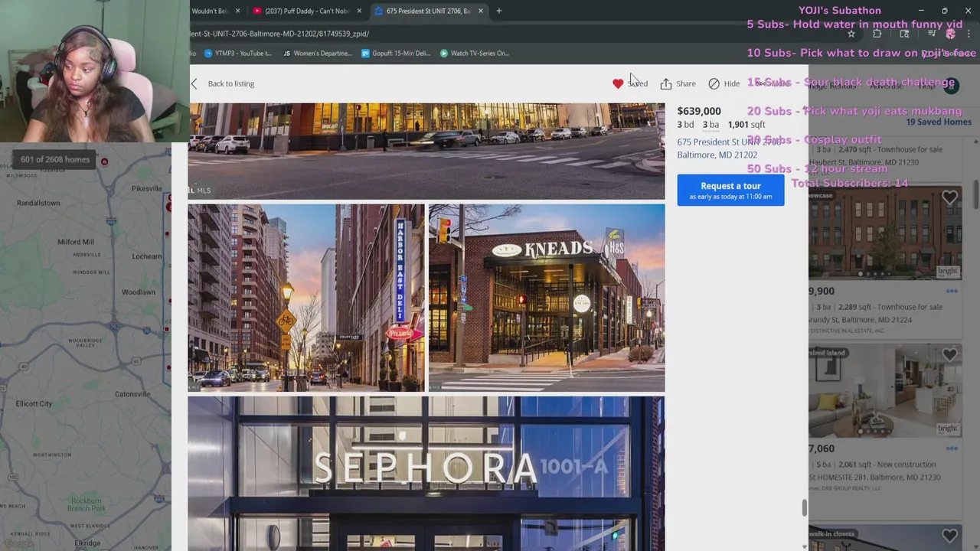The width and height of the screenshot is (980, 551).
Task: Open the Watch TV-Series Online bookmark
Action: [475, 53]
